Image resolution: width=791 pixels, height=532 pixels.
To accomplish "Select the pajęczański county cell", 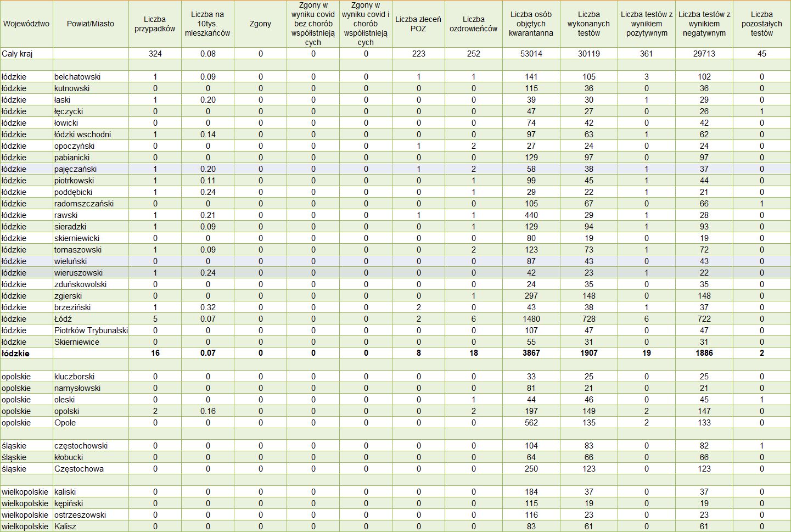I will point(91,169).
